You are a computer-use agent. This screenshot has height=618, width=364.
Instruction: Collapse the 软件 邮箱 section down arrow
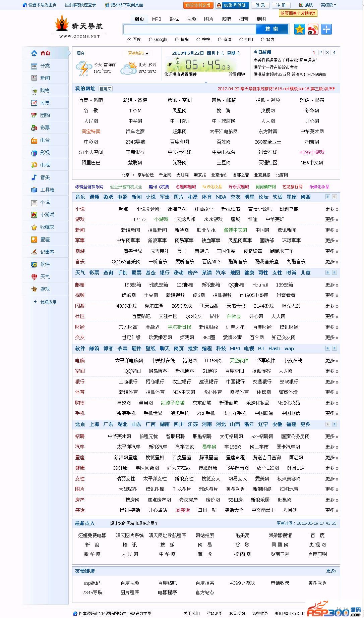328,348
